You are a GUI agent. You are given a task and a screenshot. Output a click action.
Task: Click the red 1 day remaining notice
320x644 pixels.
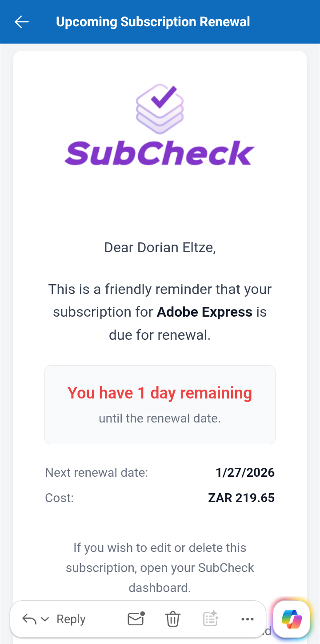160,393
